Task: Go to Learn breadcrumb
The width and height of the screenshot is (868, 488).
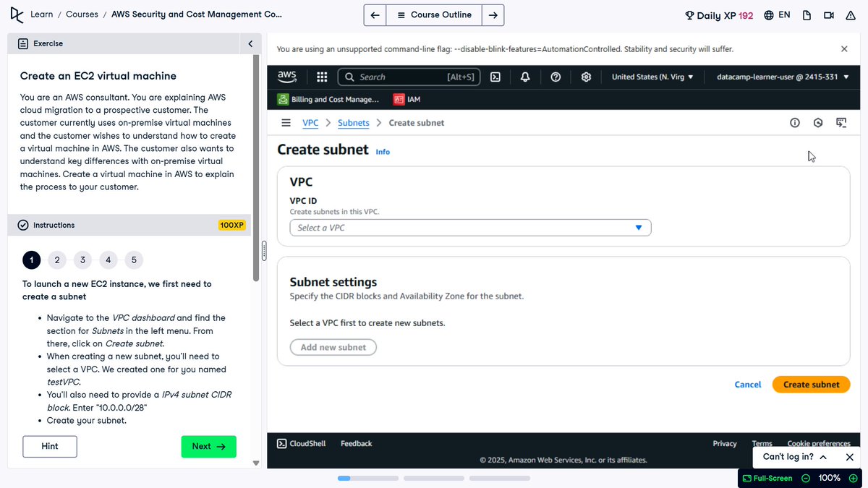Action: [x=41, y=14]
